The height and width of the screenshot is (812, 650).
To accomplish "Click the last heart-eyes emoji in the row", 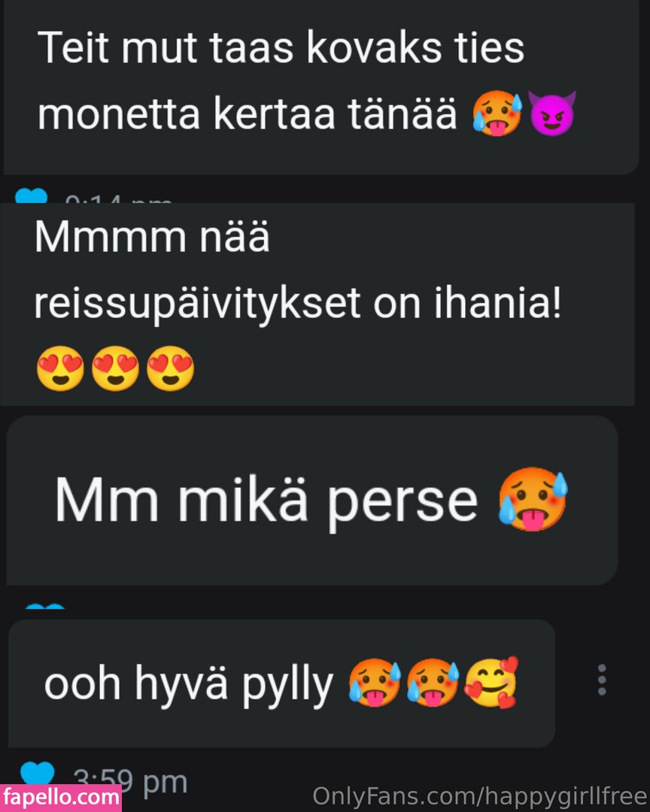I will [170, 368].
